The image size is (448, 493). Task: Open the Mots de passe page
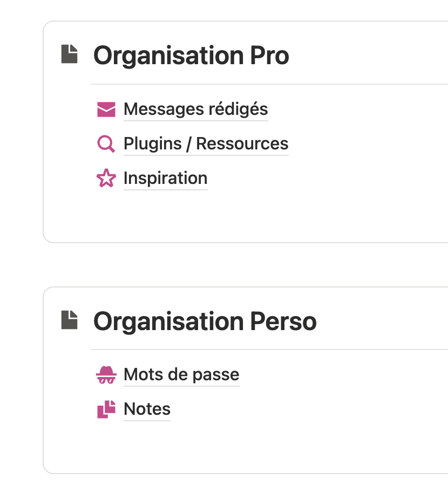coord(181,374)
